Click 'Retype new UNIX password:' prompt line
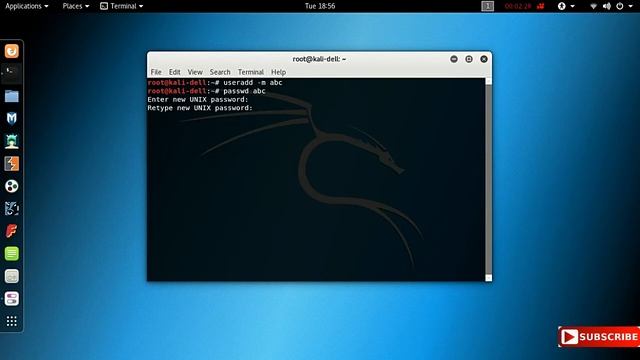640x360 pixels. pyautogui.click(x=200, y=108)
